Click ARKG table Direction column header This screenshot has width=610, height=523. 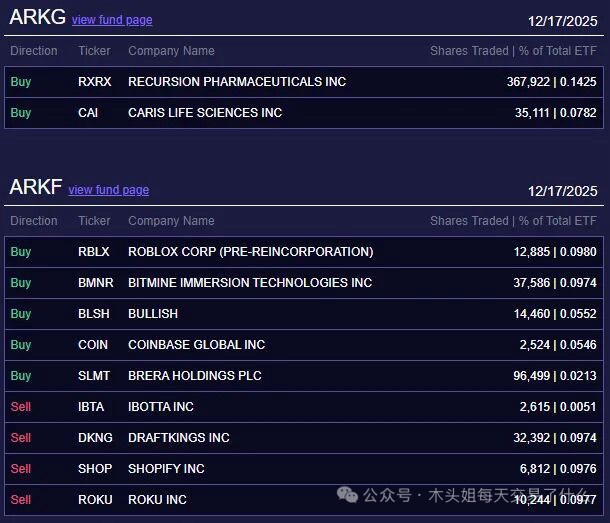pos(34,51)
